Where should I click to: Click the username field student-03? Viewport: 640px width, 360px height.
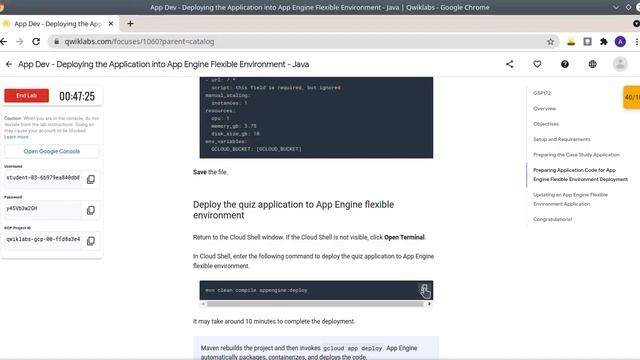pyautogui.click(x=43, y=178)
